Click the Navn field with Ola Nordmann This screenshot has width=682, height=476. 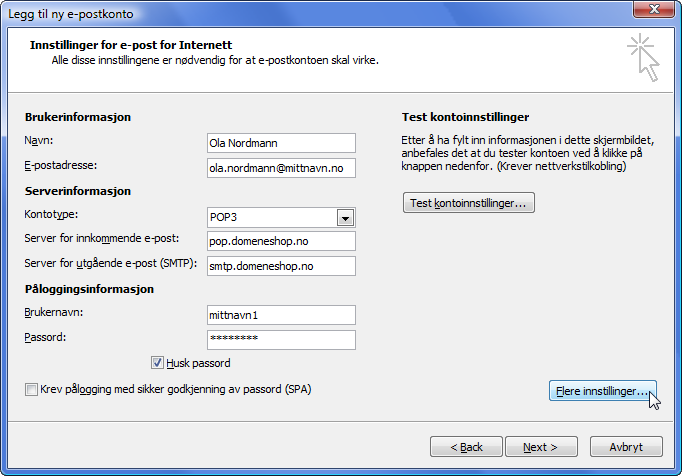coord(281,143)
